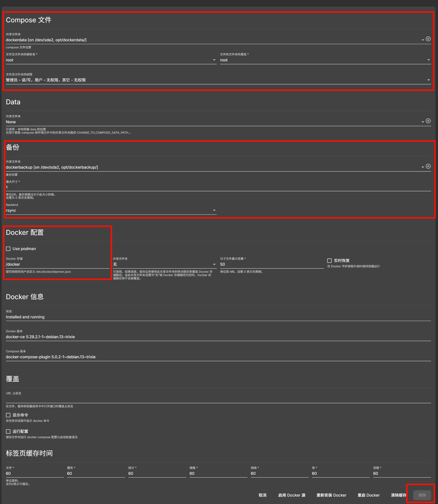Create a new shared folder for Compose files
The image size is (438, 504).
click(429, 39)
